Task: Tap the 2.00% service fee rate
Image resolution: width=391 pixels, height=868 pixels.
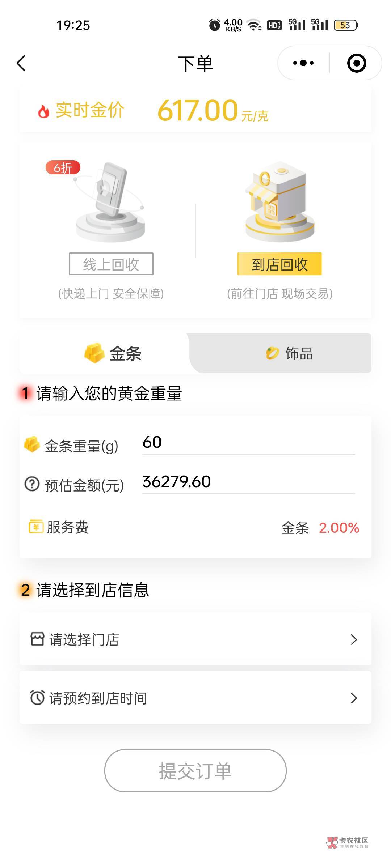Action: [339, 528]
